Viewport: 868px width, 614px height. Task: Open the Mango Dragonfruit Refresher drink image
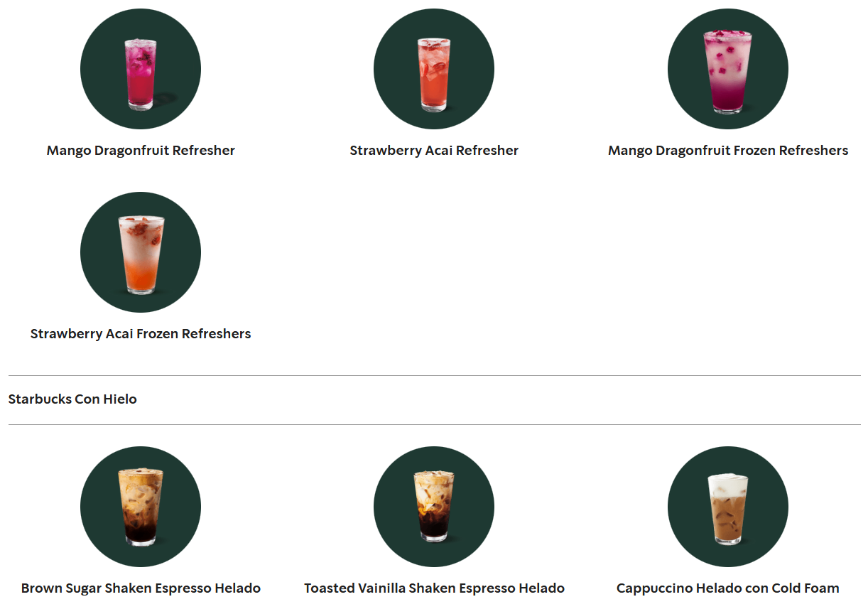click(141, 69)
